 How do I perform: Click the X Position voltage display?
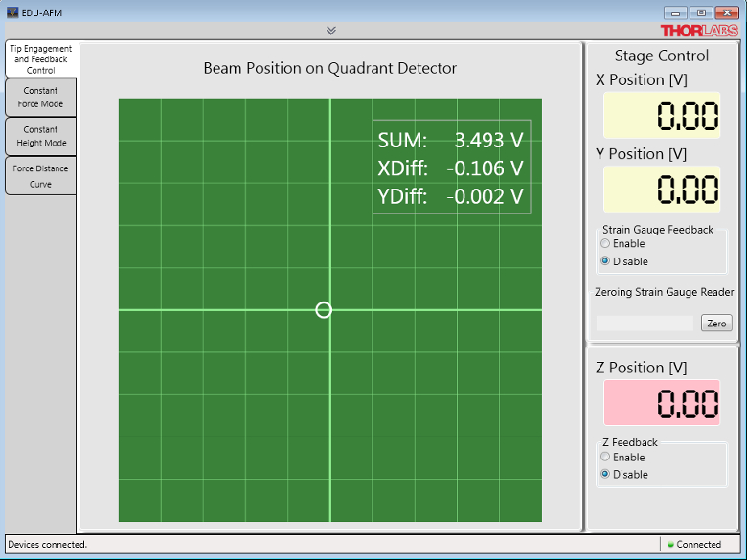[x=662, y=115]
